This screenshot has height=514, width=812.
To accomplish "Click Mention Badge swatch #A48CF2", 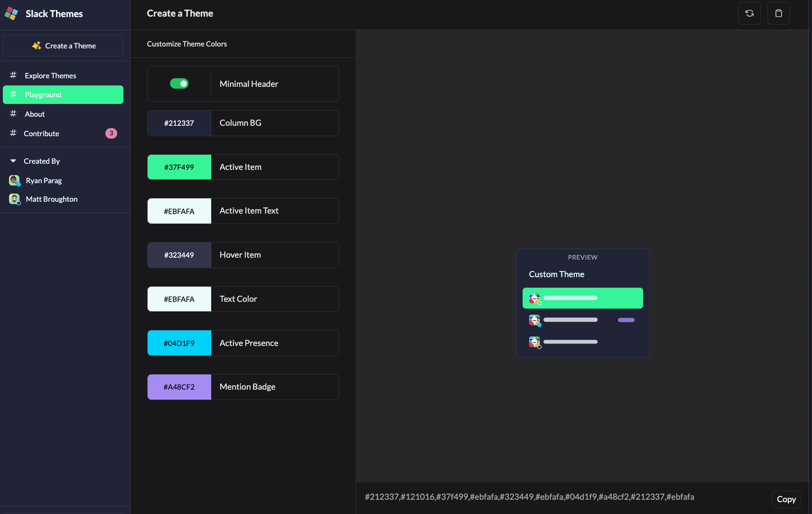I will pyautogui.click(x=179, y=387).
